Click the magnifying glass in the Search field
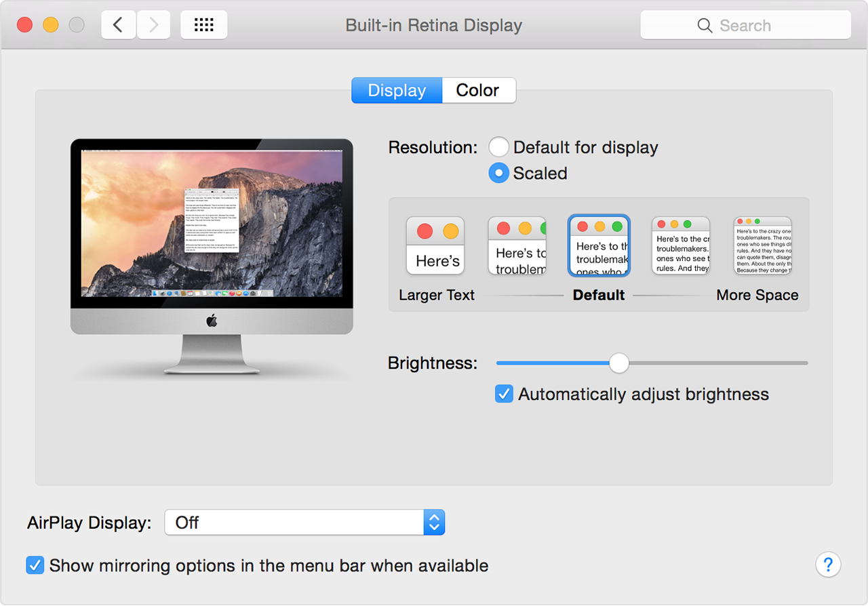 [705, 25]
